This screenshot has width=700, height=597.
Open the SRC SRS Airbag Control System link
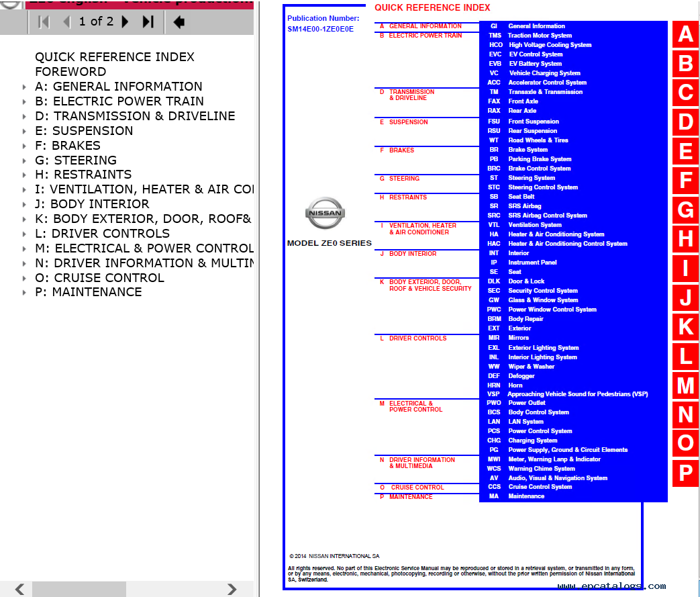pyautogui.click(x=538, y=216)
